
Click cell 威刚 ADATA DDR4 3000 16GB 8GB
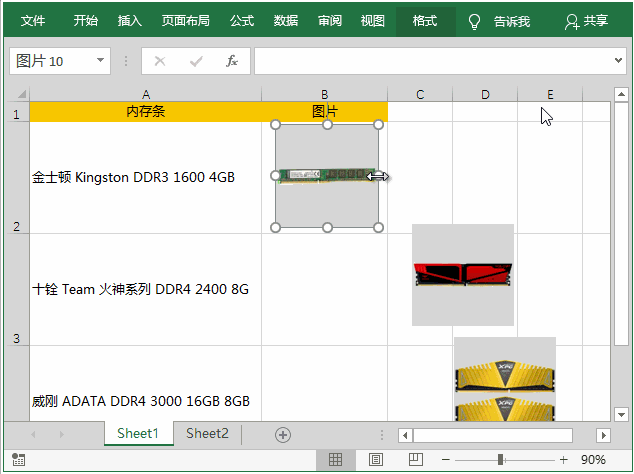146,383
